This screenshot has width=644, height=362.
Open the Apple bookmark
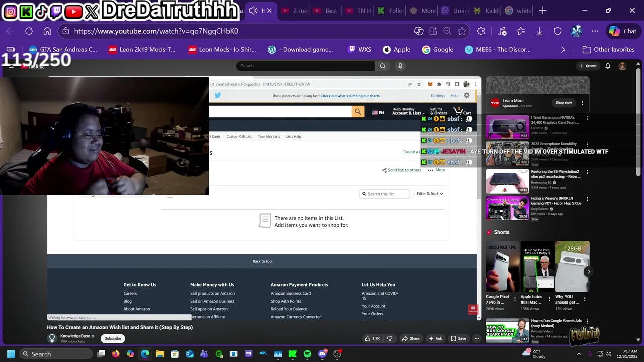[396, 50]
